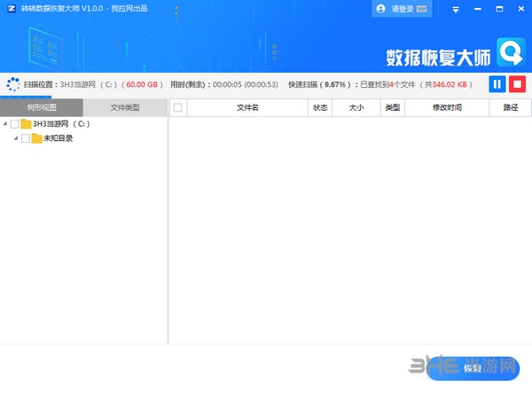Pause the scan with the blue pause button
Viewport: 532px width, 393px height.
click(x=497, y=84)
